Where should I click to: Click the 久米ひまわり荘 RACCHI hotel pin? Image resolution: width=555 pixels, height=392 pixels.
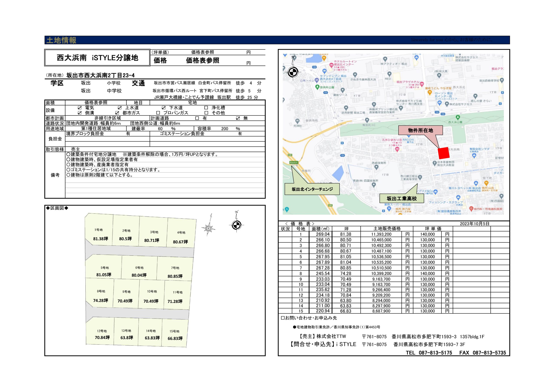coord(397,149)
